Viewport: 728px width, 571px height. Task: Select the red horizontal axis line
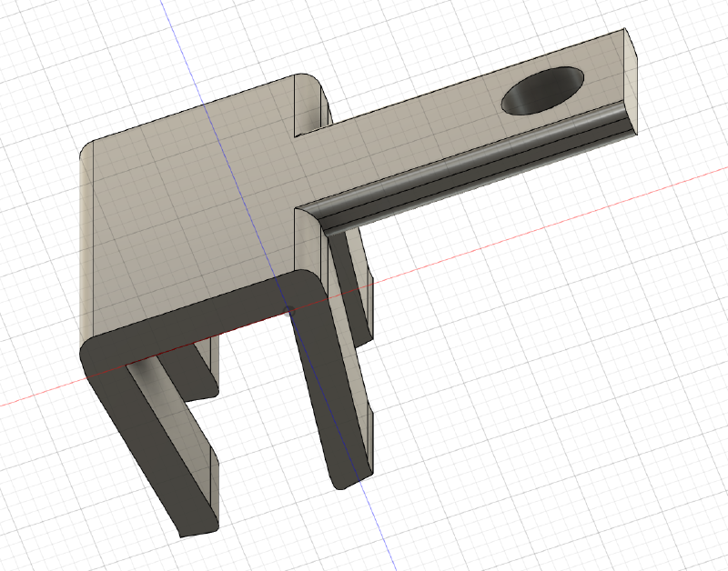coord(546,235)
